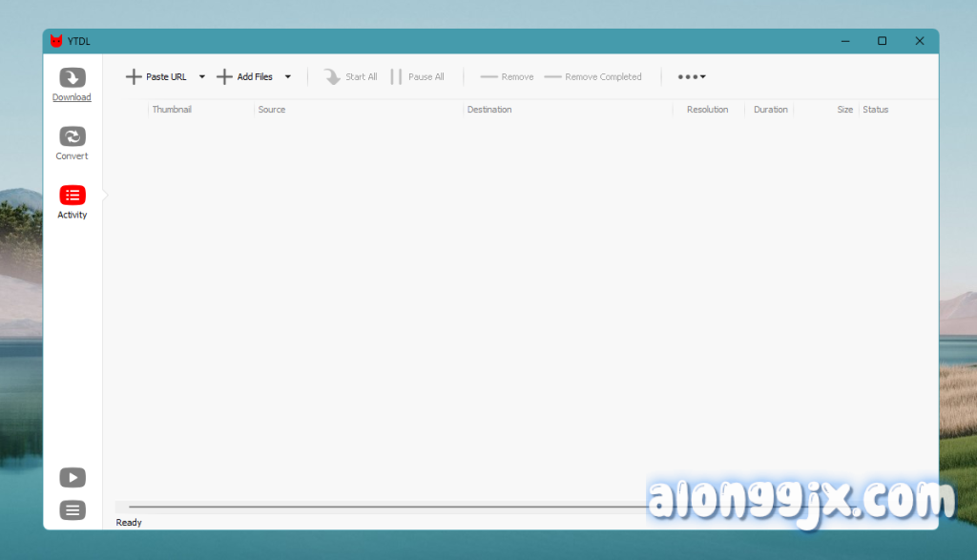Click the Status column header
The height and width of the screenshot is (560, 977).
pos(875,110)
